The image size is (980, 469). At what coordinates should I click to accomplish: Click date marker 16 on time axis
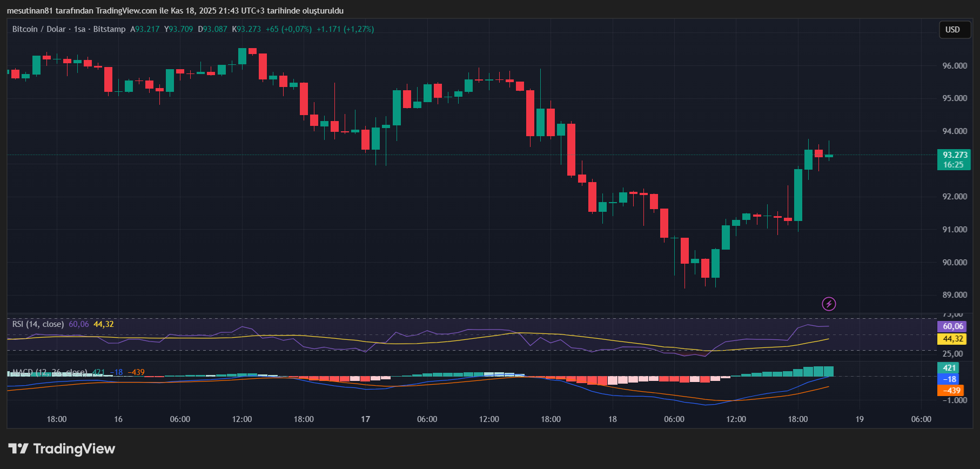pos(118,419)
